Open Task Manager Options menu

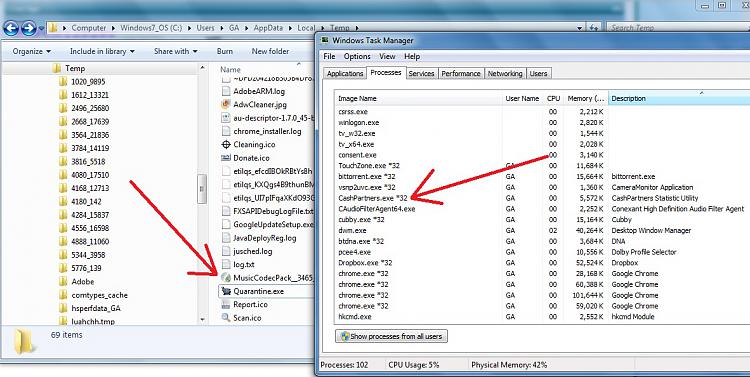pyautogui.click(x=357, y=56)
